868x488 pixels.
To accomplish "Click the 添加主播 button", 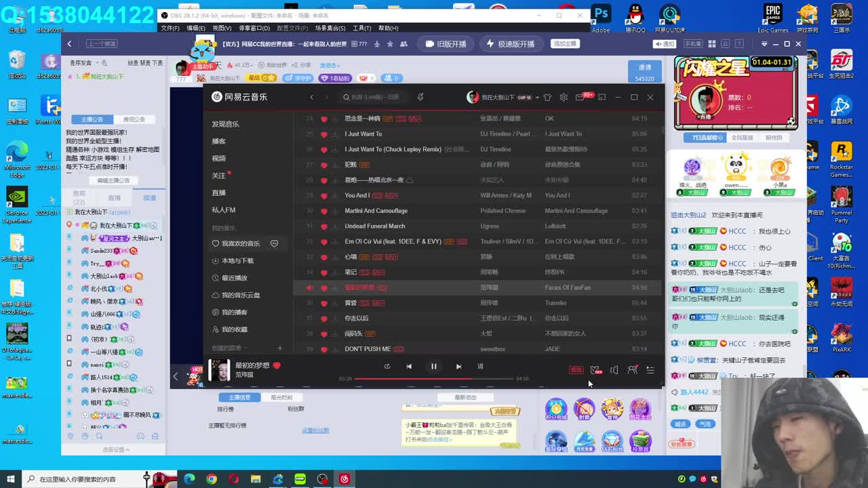I will (x=565, y=43).
